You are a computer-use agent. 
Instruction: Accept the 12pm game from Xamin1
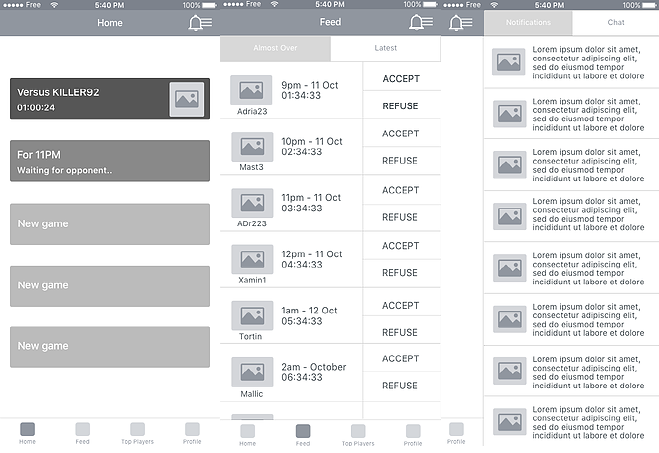point(401,246)
